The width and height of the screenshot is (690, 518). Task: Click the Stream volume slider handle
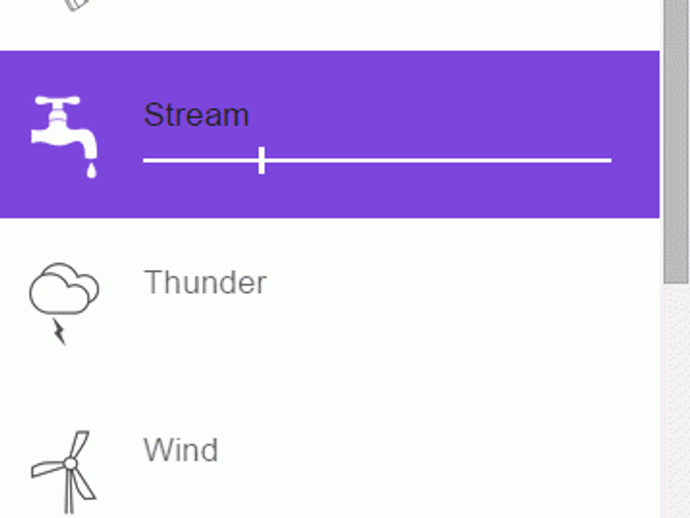[261, 160]
